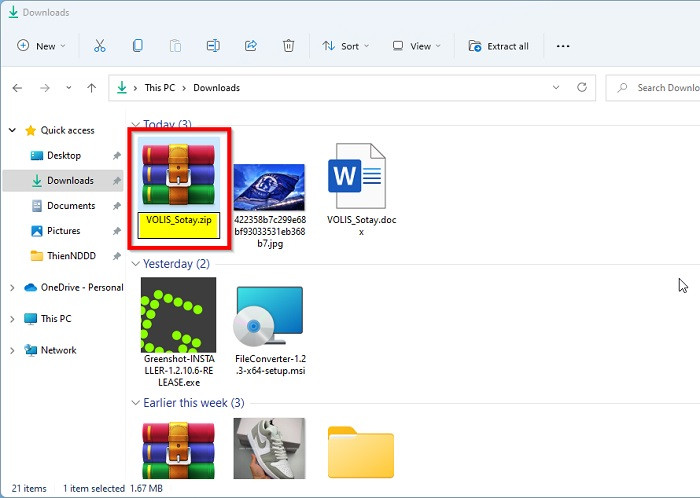700x498 pixels.
Task: Click the Extract all button
Action: click(498, 46)
